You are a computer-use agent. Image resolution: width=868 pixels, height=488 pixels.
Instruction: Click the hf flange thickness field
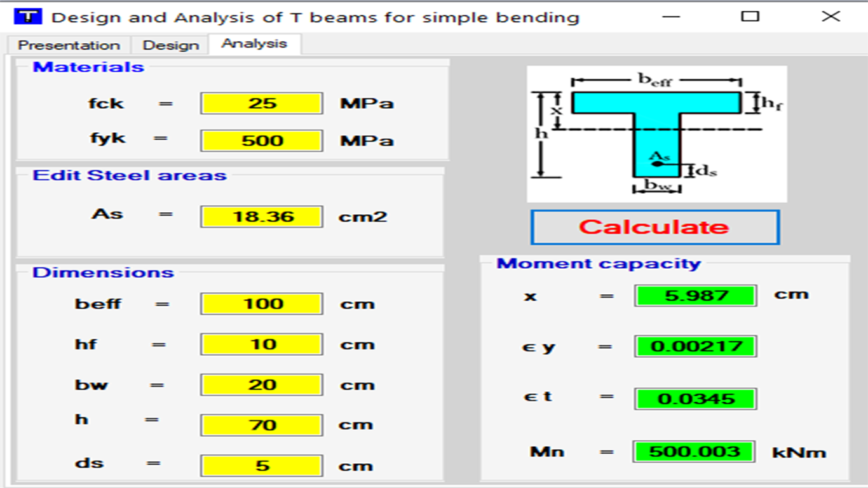262,344
